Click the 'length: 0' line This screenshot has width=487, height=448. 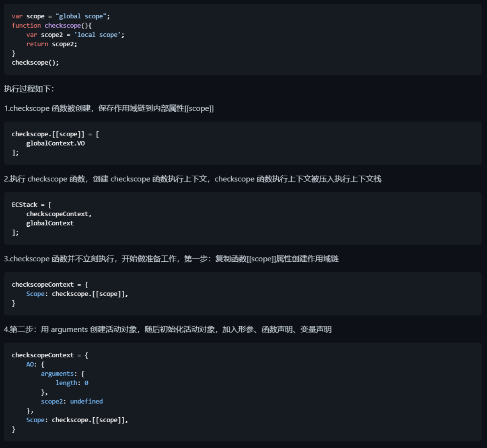(x=72, y=383)
